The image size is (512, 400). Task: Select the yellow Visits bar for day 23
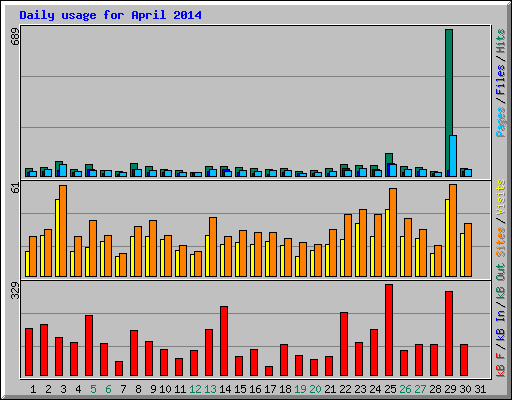357,250
